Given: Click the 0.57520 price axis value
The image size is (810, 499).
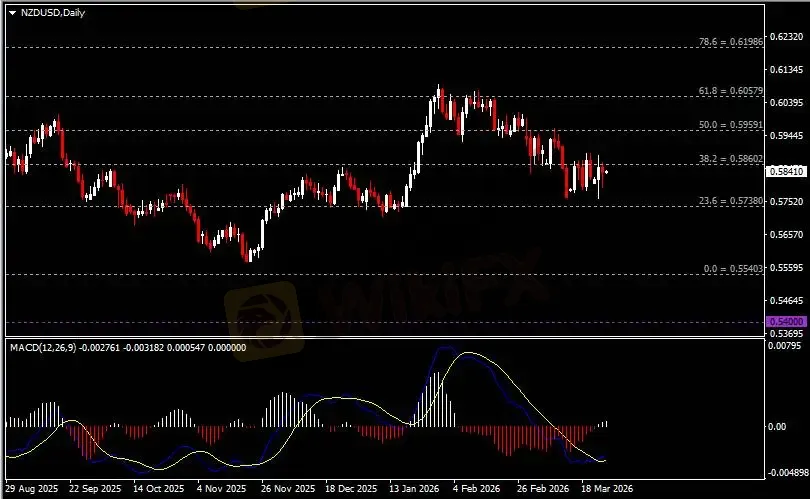Looking at the screenshot, I should tap(787, 201).
